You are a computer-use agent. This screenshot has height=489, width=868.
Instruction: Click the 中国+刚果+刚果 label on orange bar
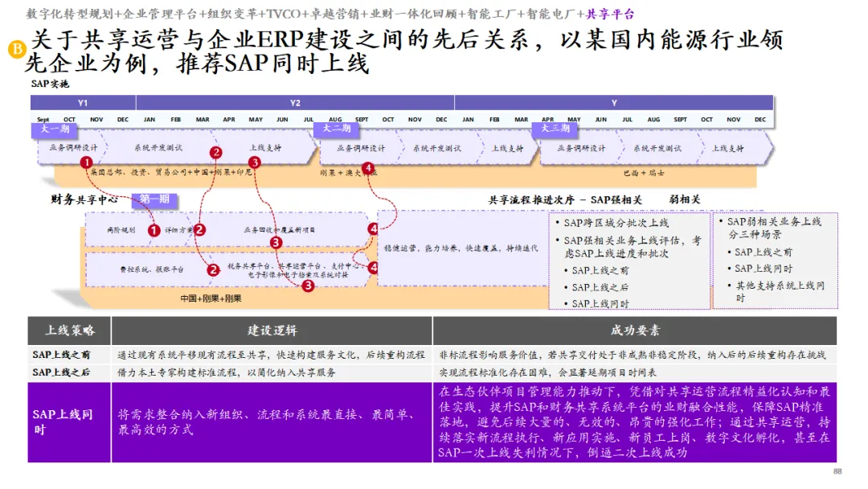pyautogui.click(x=211, y=298)
